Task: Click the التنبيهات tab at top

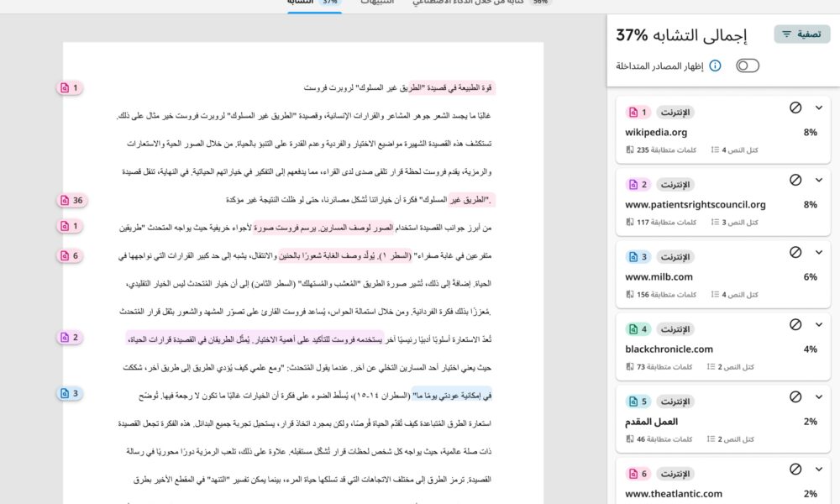Action: 377,3
